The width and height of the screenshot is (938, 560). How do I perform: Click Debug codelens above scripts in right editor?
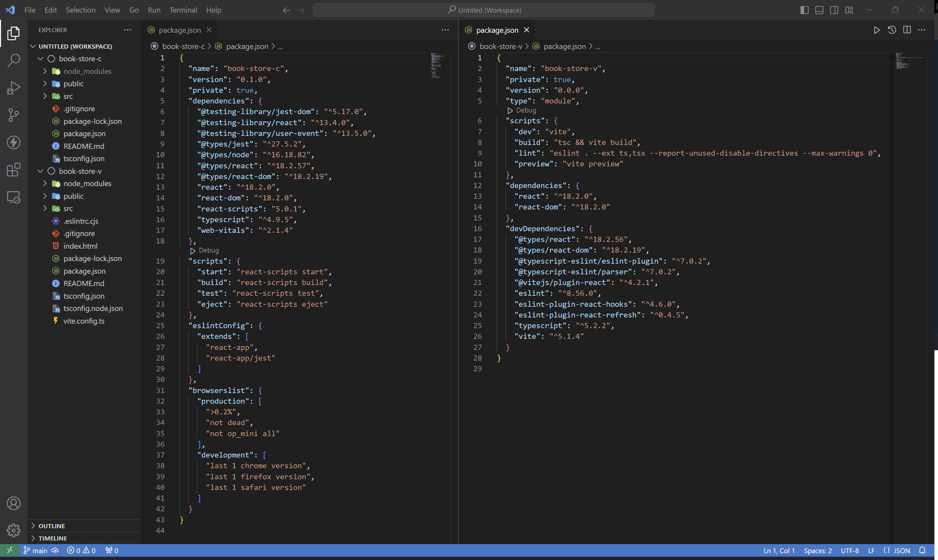click(x=522, y=111)
